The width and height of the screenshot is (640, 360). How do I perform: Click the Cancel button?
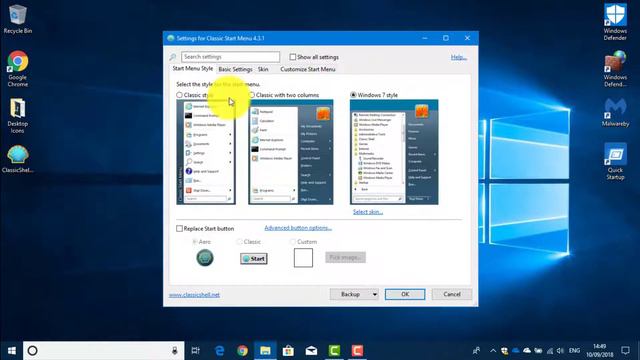click(452, 294)
